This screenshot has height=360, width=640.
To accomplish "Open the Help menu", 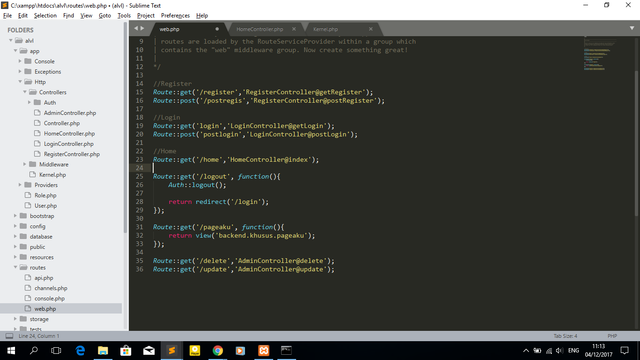I will coord(202,16).
